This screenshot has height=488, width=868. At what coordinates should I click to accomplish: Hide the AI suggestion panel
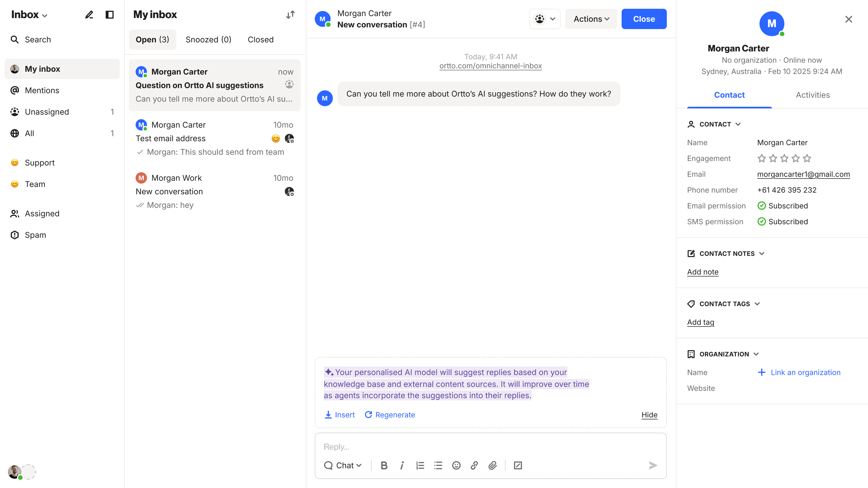(x=649, y=415)
